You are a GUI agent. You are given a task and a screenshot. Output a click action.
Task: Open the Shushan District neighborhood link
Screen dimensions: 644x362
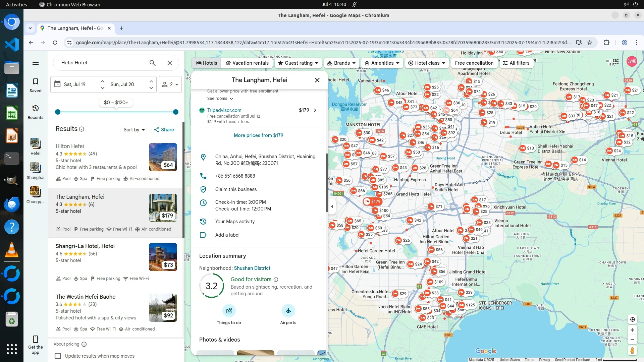click(x=252, y=268)
